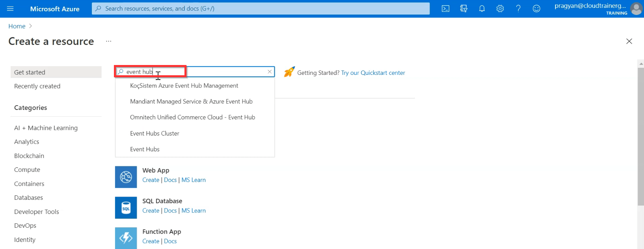
Task: Click the Web App title
Action: (156, 170)
